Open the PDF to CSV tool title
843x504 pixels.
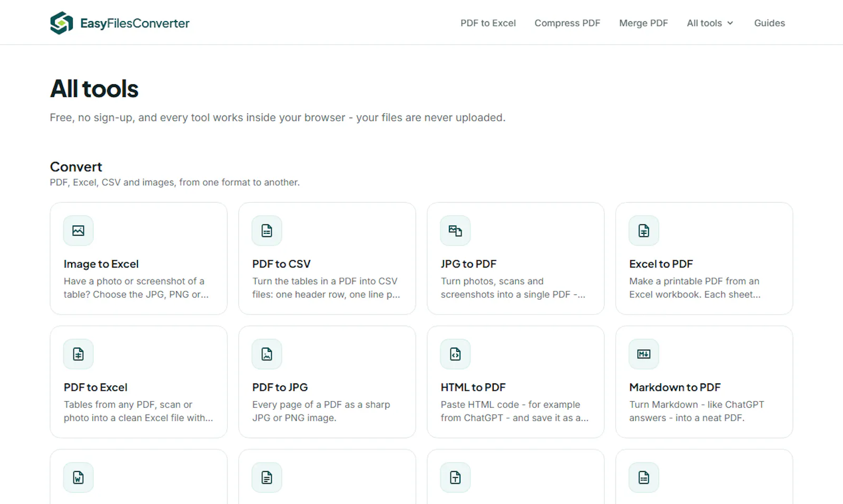point(281,264)
